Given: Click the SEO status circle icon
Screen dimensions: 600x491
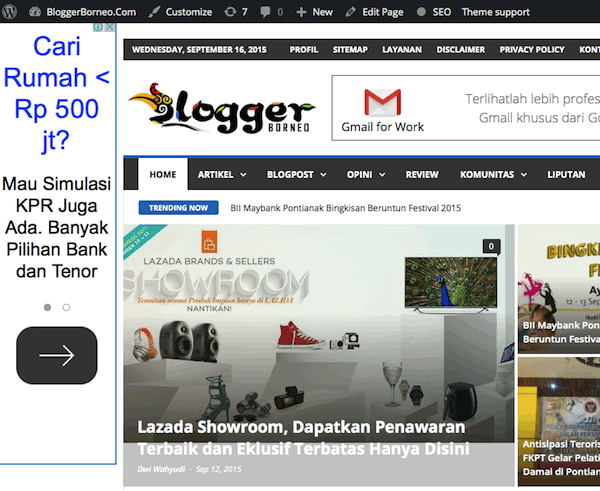Looking at the screenshot, I should pyautogui.click(x=421, y=12).
